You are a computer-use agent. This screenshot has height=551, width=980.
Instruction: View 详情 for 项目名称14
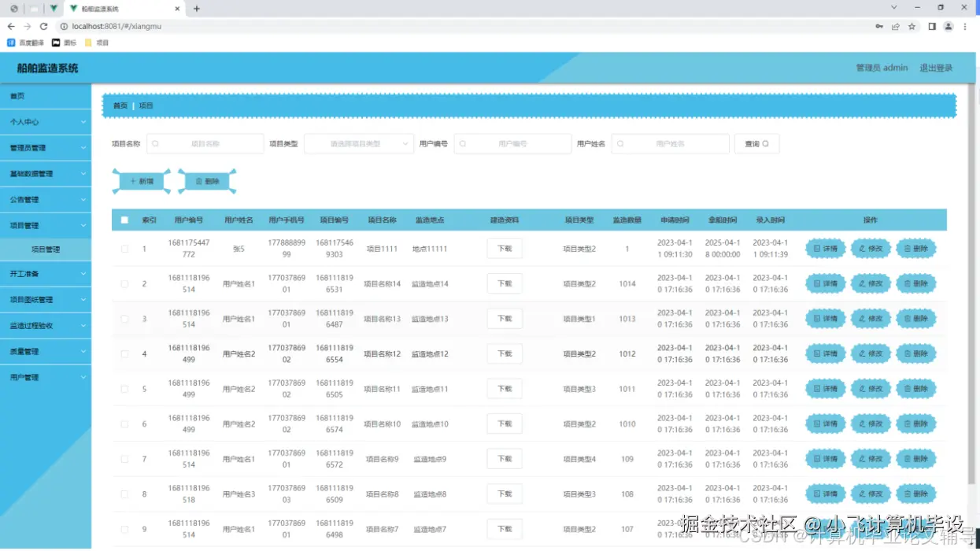[x=825, y=283]
